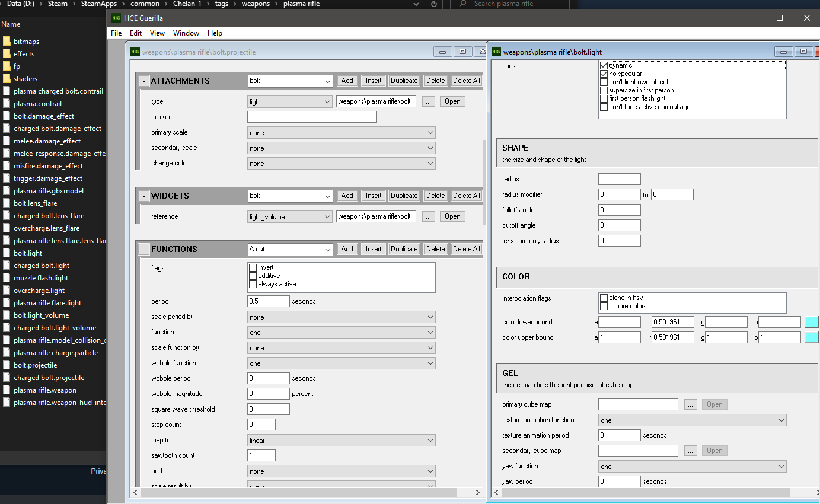Open the attachment type dropdown showing light
The image size is (820, 504).
[x=290, y=102]
